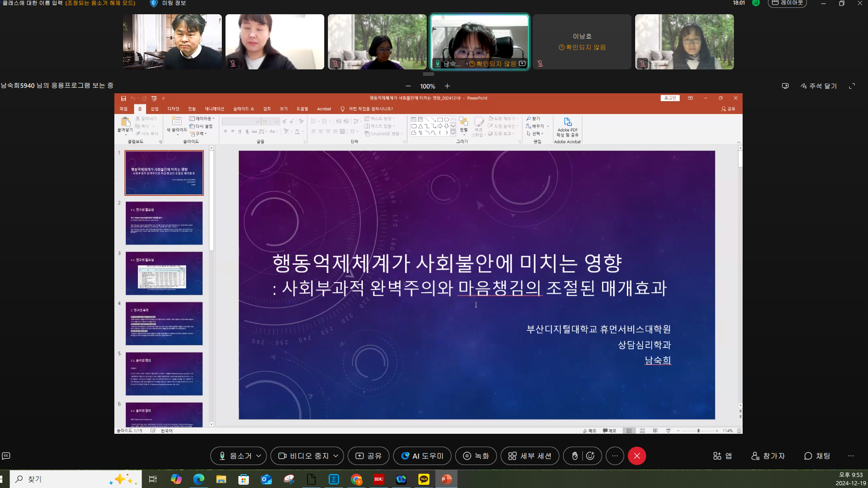Toggle Zoom 녹화 (Record) button
The width and height of the screenshot is (868, 488).
(x=476, y=456)
